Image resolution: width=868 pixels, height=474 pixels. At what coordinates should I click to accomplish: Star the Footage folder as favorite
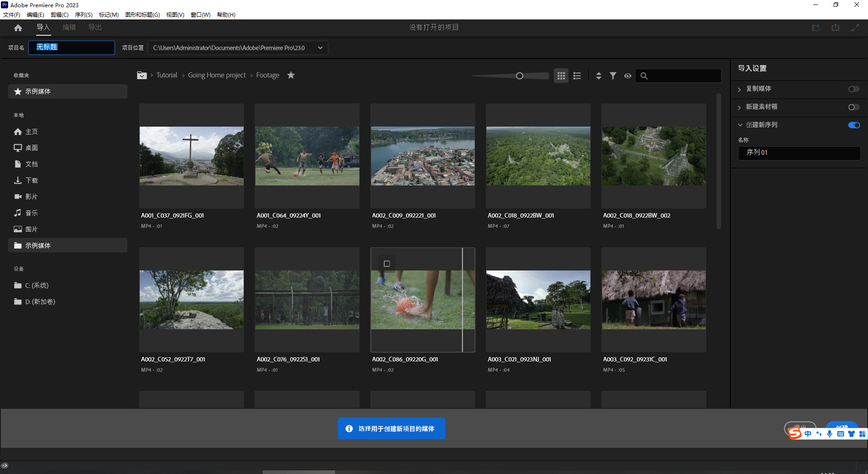tap(291, 75)
